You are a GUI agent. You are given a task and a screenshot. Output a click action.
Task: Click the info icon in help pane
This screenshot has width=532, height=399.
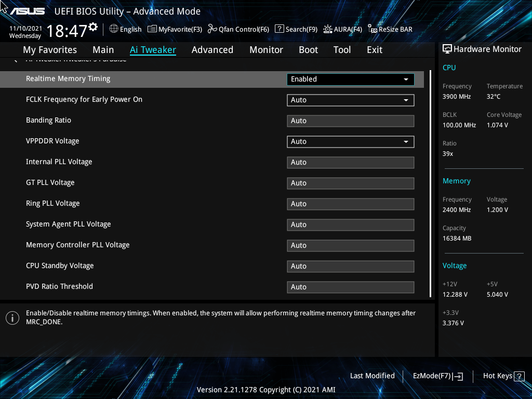tap(12, 318)
